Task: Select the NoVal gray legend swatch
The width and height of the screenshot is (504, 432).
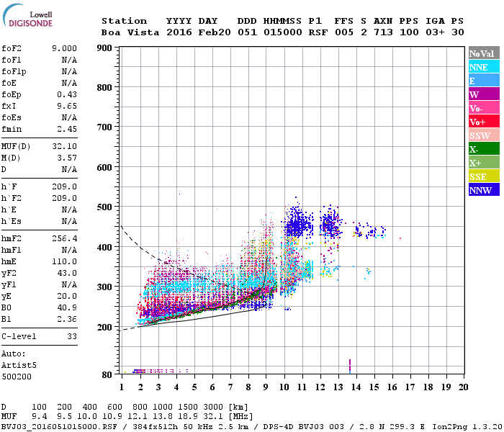Action: 484,53
